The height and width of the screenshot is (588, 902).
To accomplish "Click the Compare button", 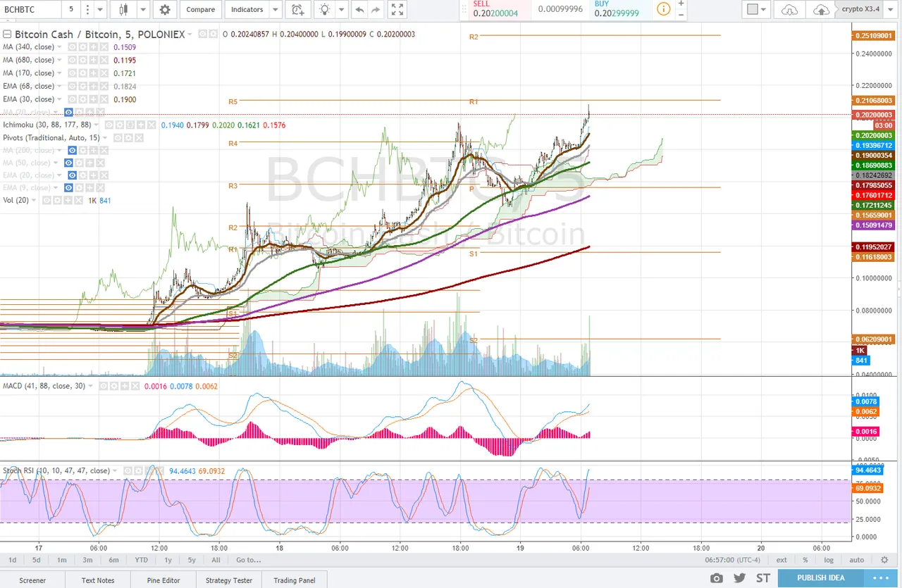I will click(201, 10).
